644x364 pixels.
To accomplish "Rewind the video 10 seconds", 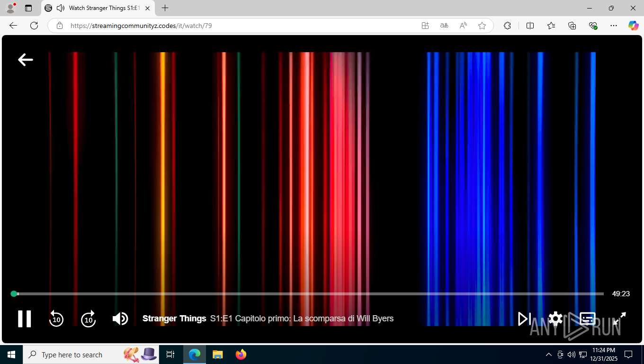I will [x=56, y=318].
